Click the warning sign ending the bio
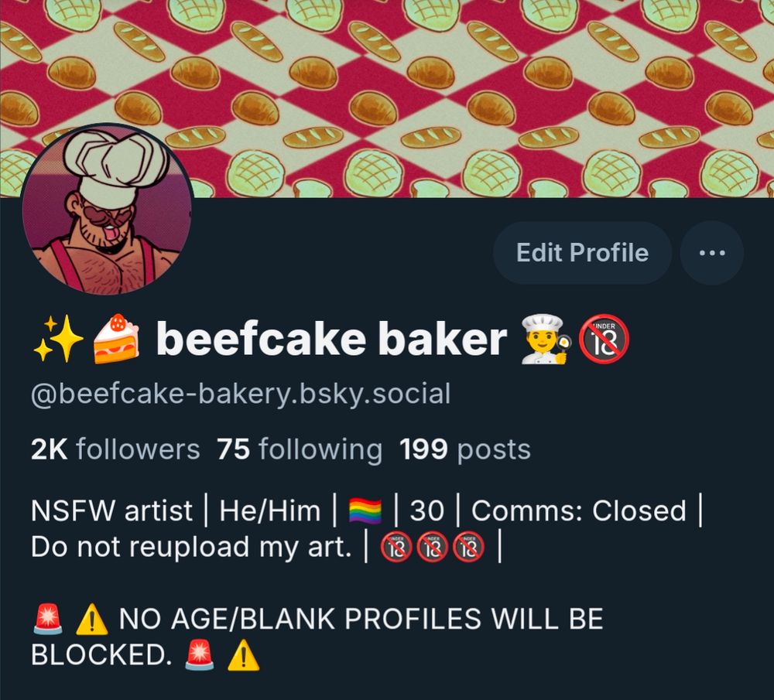Viewport: 774px width, 700px height. tap(243, 656)
